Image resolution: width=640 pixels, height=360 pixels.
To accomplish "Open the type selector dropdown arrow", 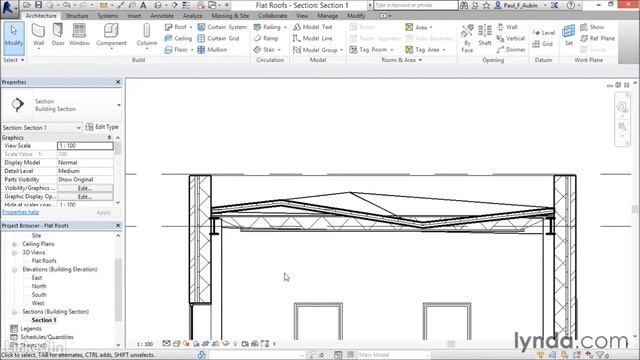I will pyautogui.click(x=119, y=105).
